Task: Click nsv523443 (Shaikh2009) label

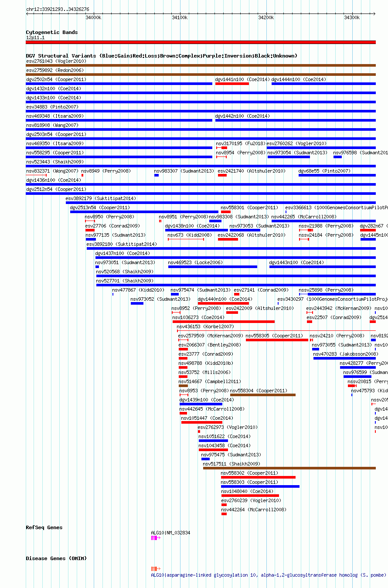Action: tap(55, 162)
